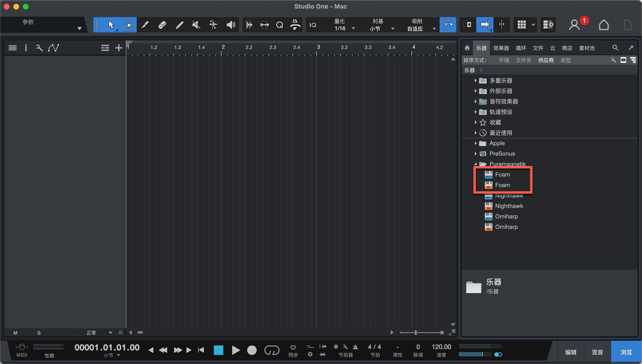Switch to the 效果器 browser tab

click(501, 48)
